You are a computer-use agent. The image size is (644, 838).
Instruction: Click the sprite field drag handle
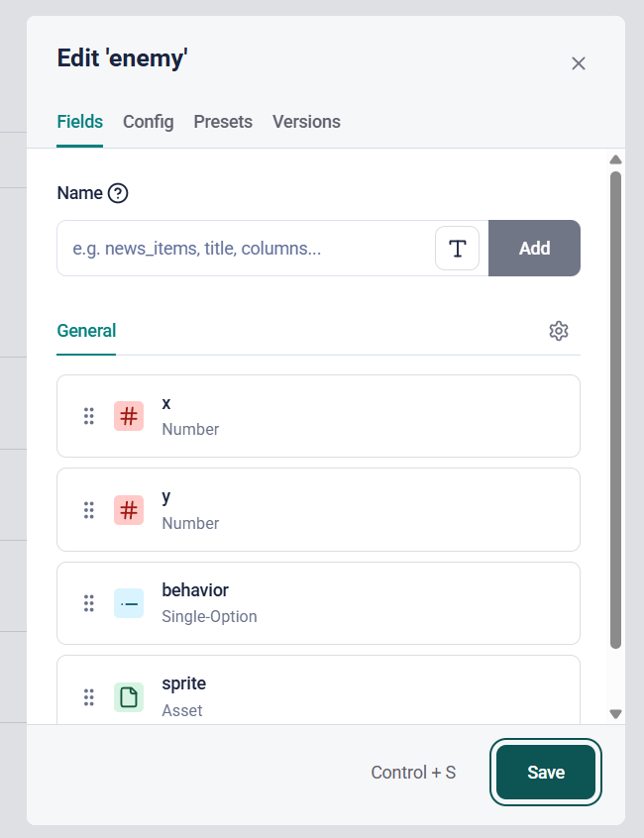[88, 696]
